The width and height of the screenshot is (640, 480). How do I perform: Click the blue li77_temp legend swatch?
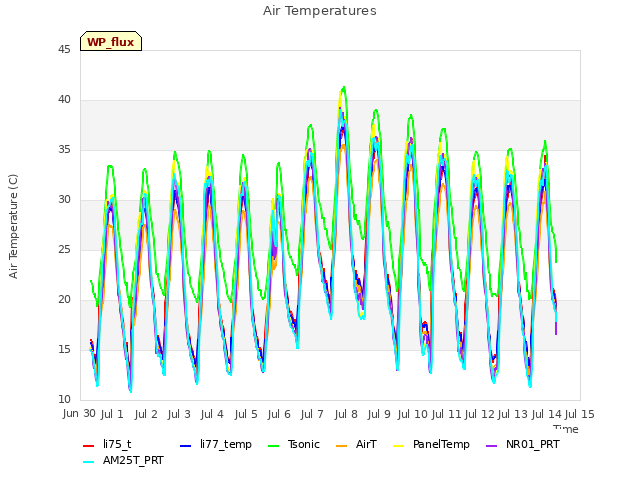click(x=186, y=445)
